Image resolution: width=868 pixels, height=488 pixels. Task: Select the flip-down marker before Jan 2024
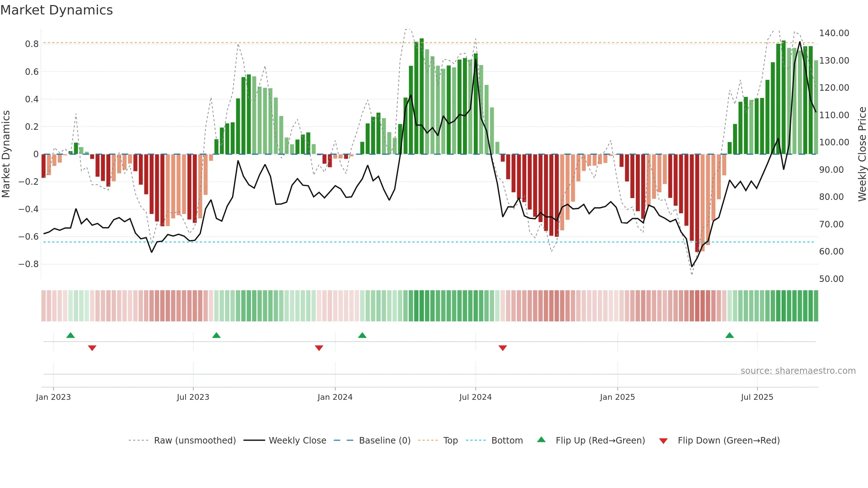pos(319,348)
